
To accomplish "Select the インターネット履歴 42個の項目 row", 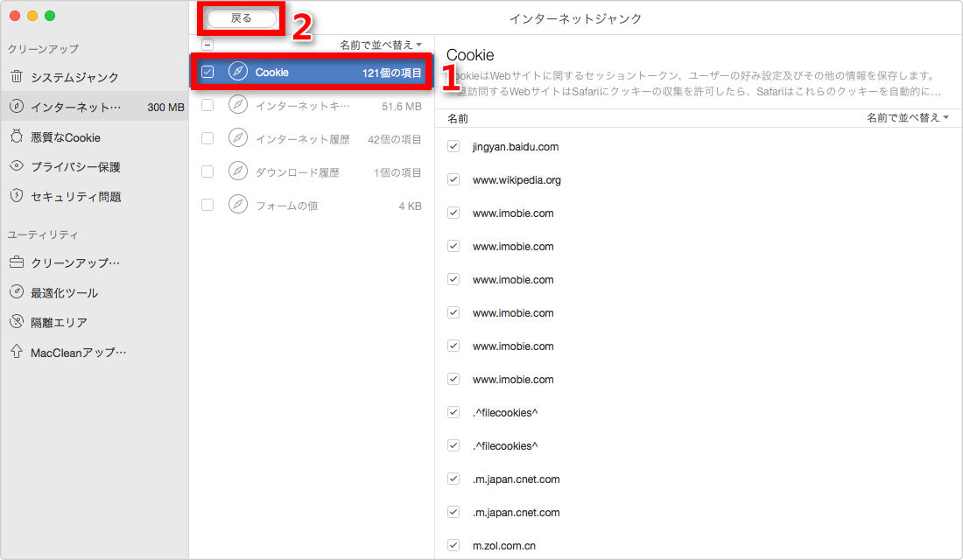I will point(312,139).
